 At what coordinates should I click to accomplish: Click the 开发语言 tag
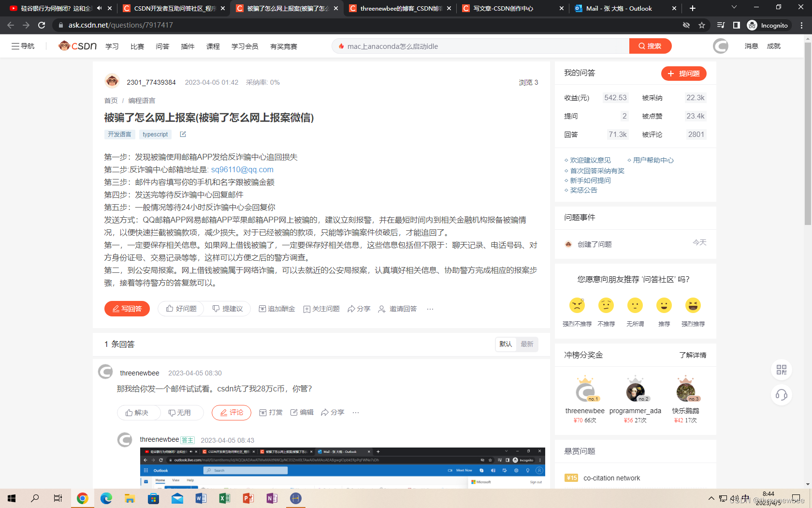(119, 134)
